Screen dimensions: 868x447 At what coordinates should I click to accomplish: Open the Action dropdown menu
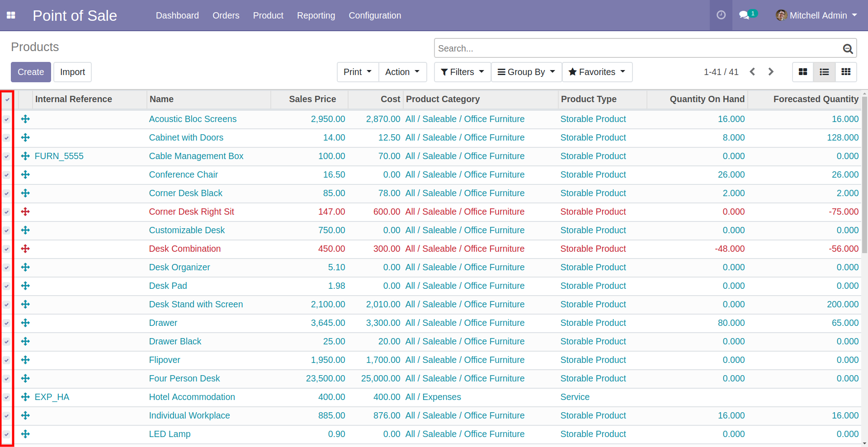(x=402, y=72)
